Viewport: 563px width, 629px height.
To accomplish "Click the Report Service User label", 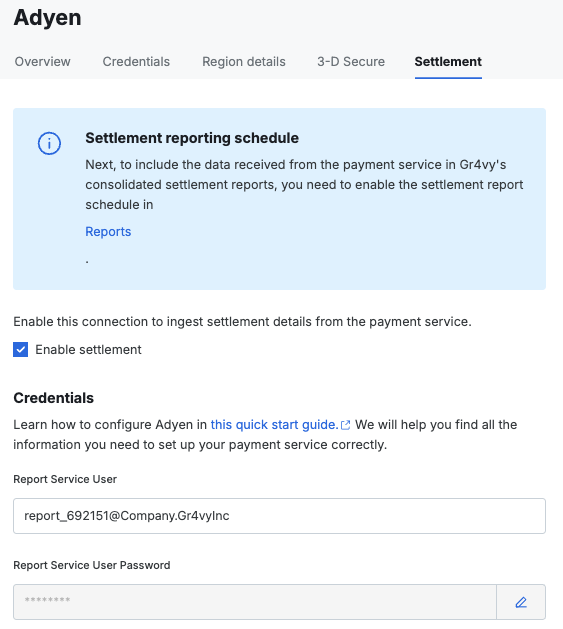I will coord(65,479).
